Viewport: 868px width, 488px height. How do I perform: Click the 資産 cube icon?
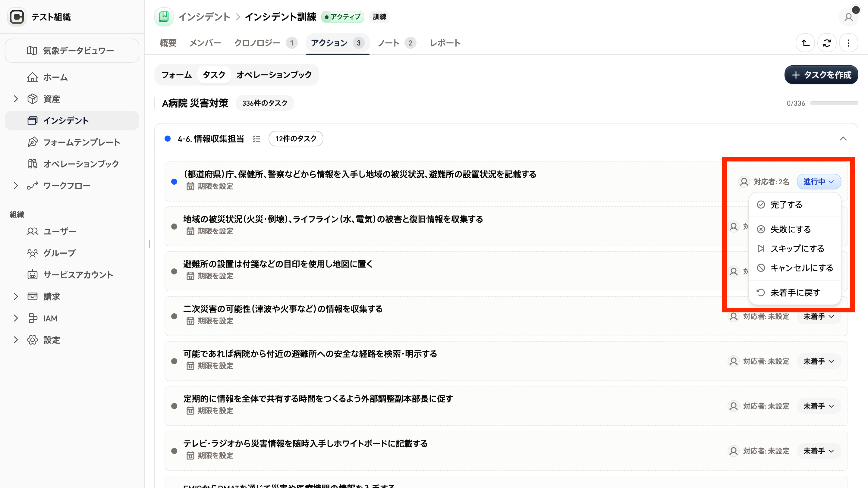(32, 99)
